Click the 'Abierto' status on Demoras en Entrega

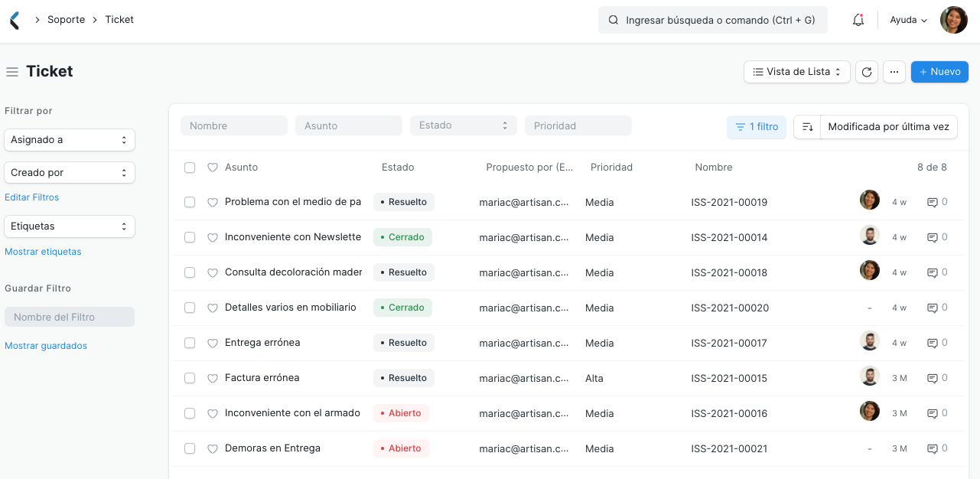(x=401, y=448)
